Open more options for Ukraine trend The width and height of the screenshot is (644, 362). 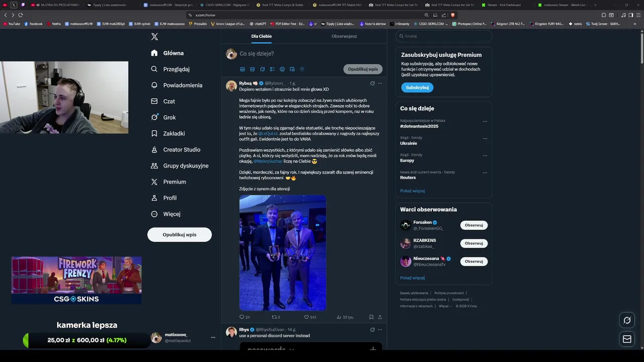[485, 138]
